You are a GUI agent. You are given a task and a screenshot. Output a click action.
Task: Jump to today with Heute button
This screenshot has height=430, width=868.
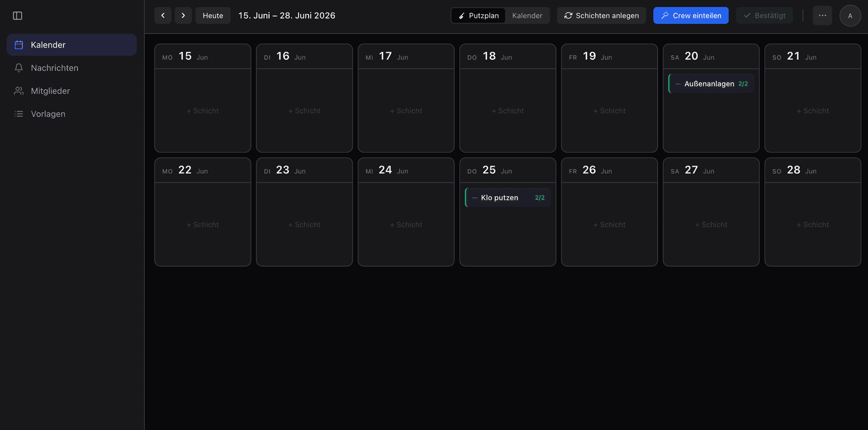tap(213, 16)
